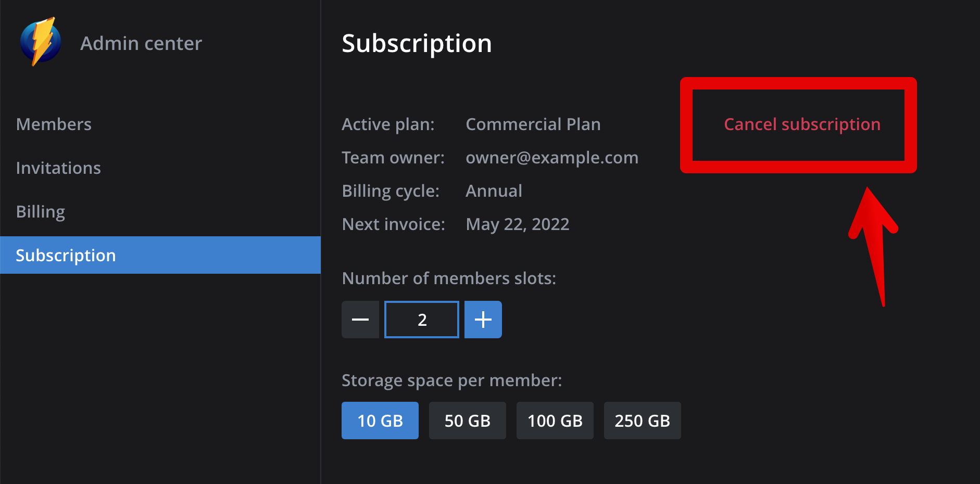Click the Cancel subscription link
This screenshot has height=484, width=980.
802,124
